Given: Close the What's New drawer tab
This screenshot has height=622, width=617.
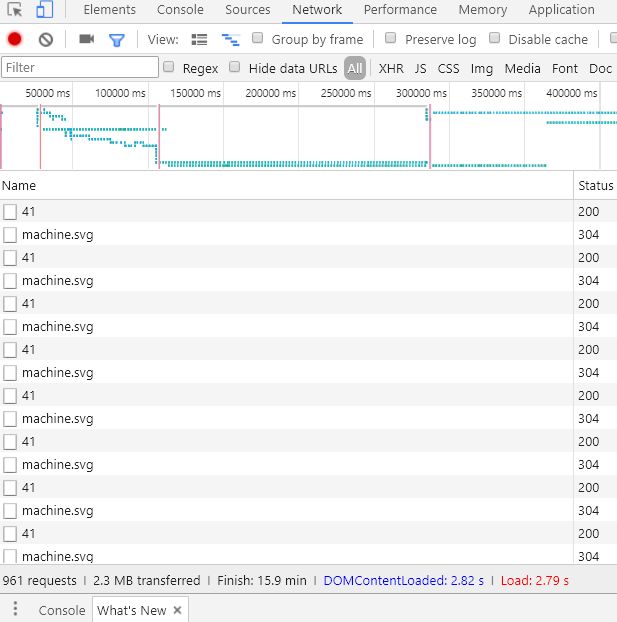Looking at the screenshot, I should tap(177, 610).
